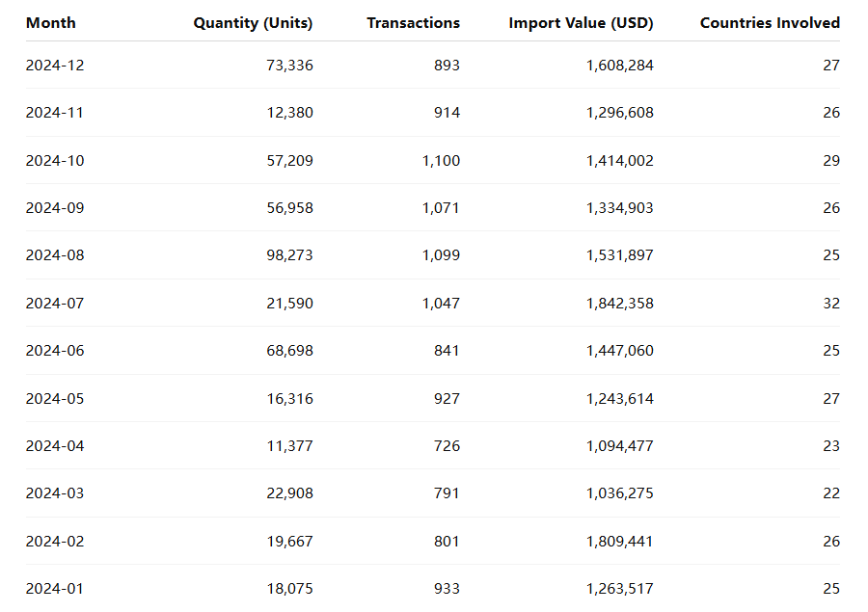Click quantity value 73,336
Image resolution: width=868 pixels, height=612 pixels.
pos(289,66)
